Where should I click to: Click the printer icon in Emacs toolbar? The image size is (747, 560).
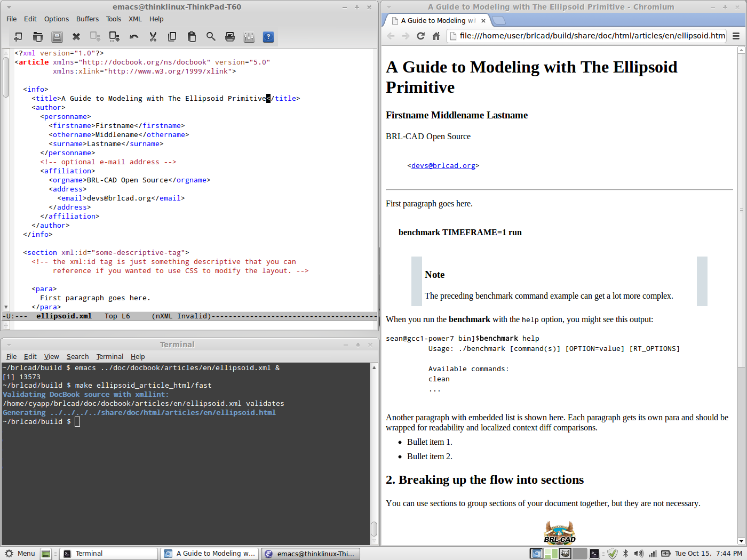(230, 37)
